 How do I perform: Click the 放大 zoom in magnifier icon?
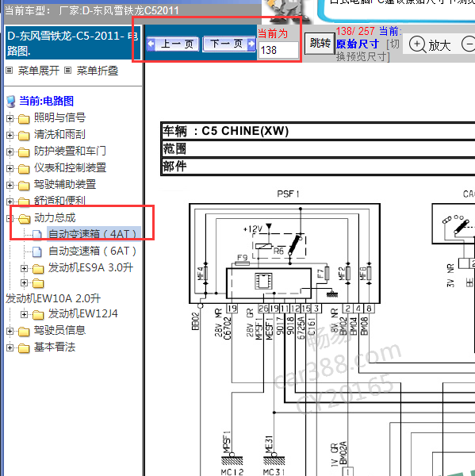click(x=418, y=44)
